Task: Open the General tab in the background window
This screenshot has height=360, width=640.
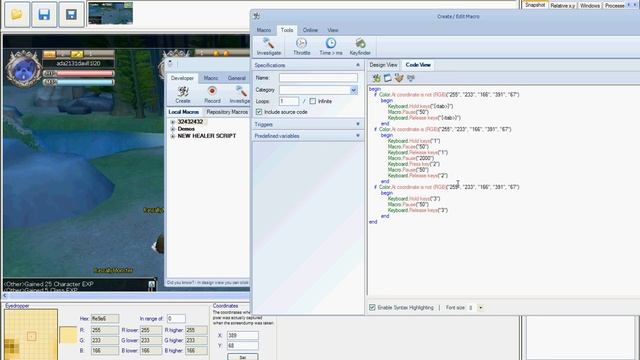Action: (237, 78)
